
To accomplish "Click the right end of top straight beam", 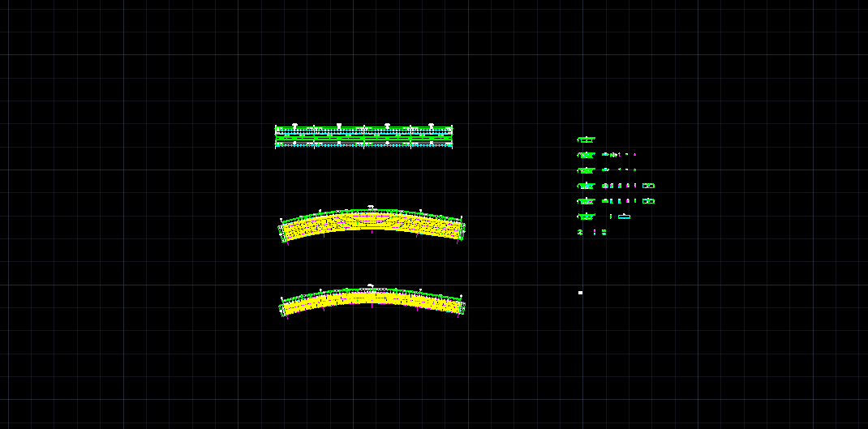I will [451, 136].
